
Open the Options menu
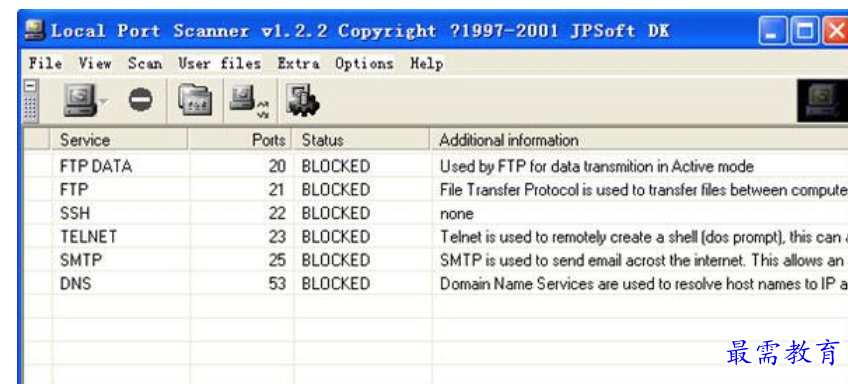point(364,63)
